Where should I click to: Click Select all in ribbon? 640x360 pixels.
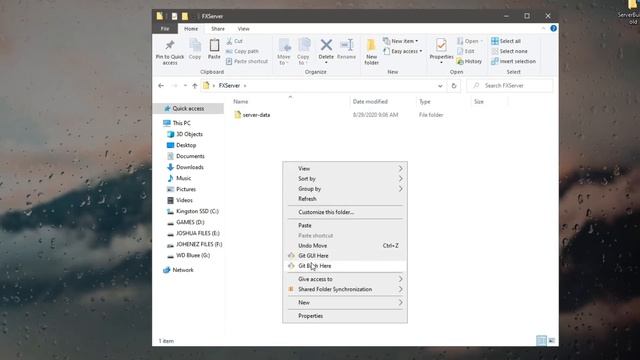point(506,41)
